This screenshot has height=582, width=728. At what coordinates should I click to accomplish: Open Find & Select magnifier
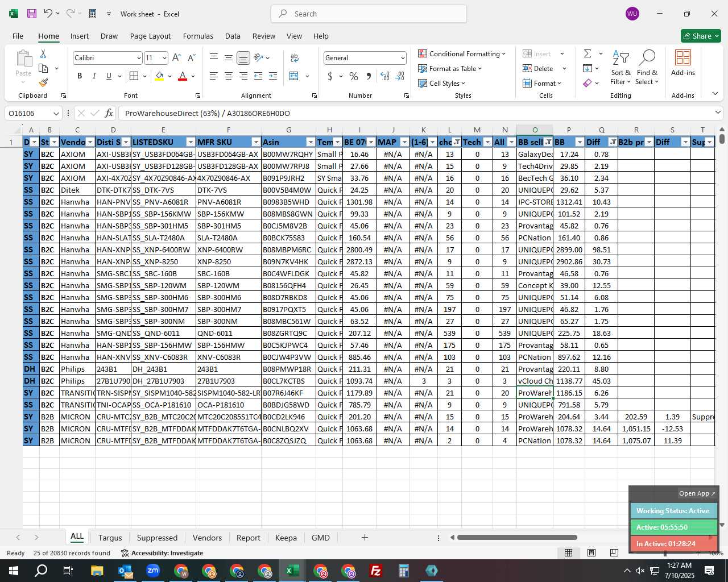coord(647,68)
